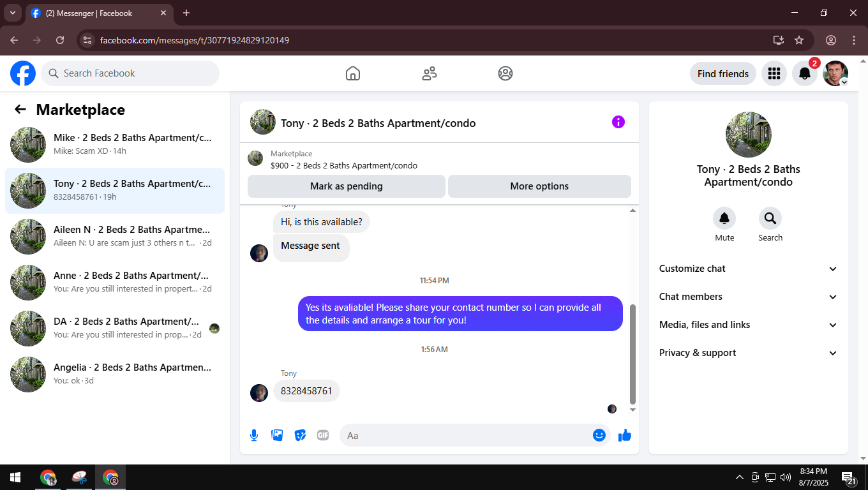Go to the Home feed icon
Viewport: 868px width, 490px height.
(353, 73)
